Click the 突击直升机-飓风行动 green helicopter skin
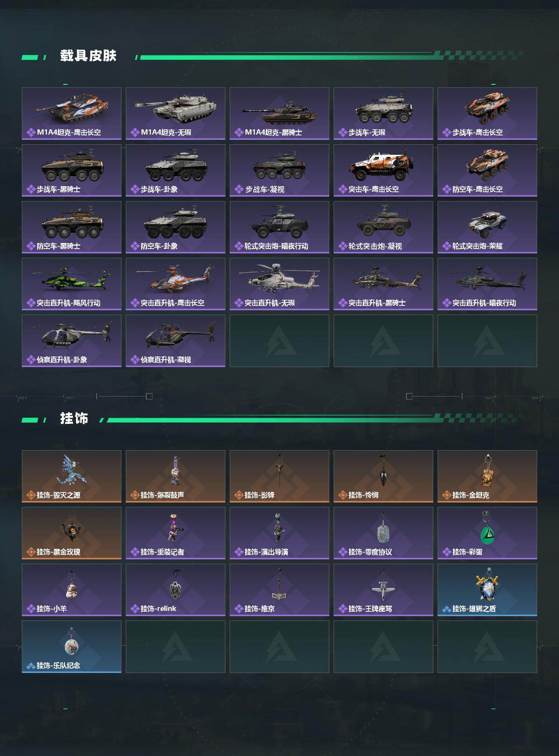 coord(72,284)
